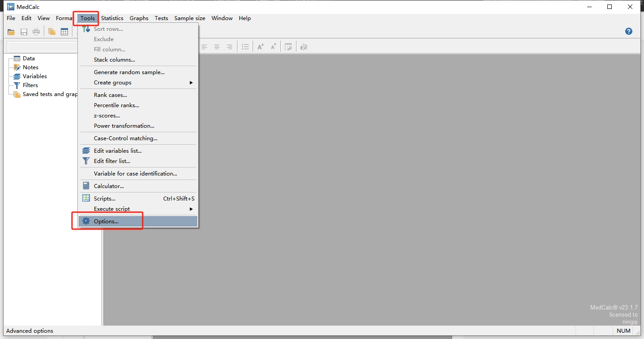
Task: Open the Edit menu
Action: pos(26,18)
